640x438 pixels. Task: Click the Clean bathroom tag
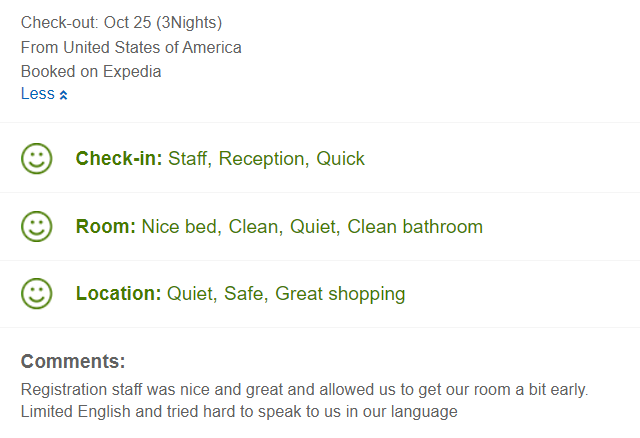tap(415, 227)
